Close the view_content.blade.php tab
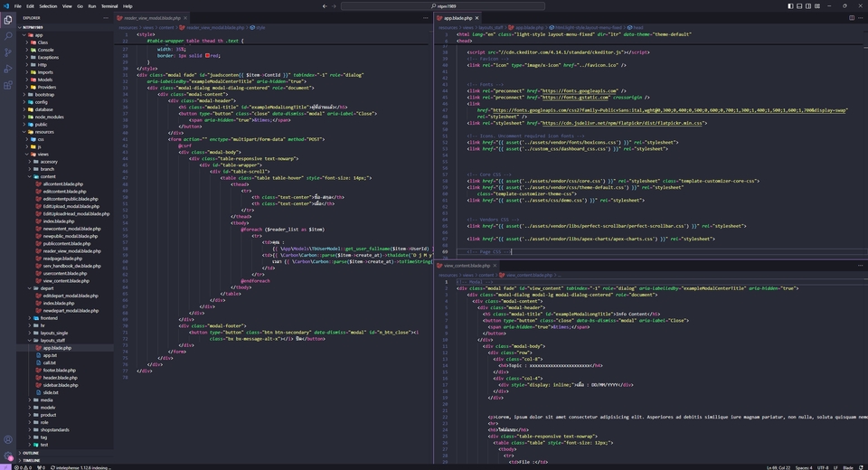868x470 pixels. tap(495, 266)
